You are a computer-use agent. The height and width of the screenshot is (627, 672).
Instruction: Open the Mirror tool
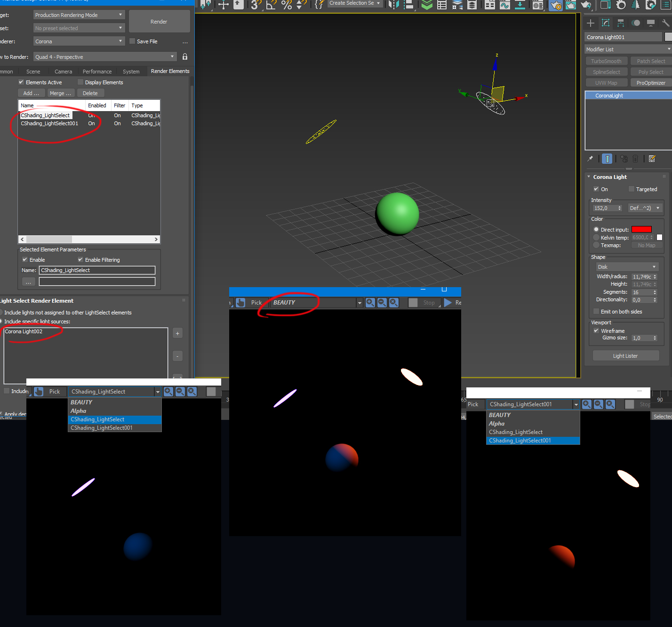pyautogui.click(x=393, y=5)
